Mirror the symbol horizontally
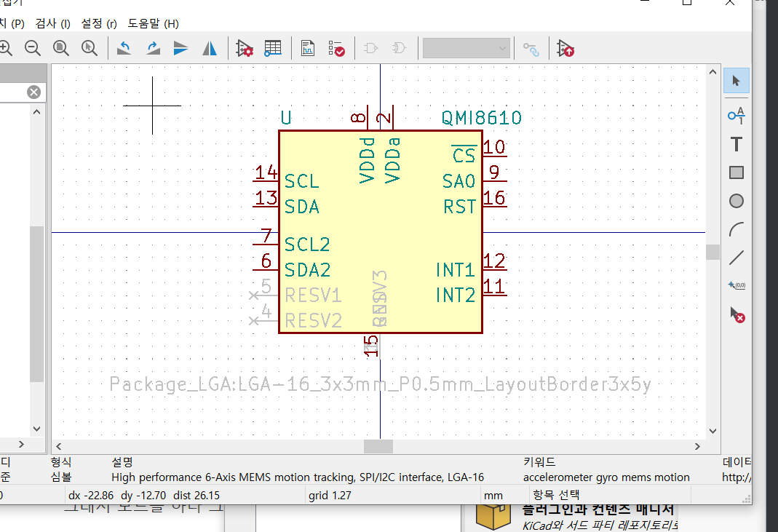778x532 pixels. [210, 48]
